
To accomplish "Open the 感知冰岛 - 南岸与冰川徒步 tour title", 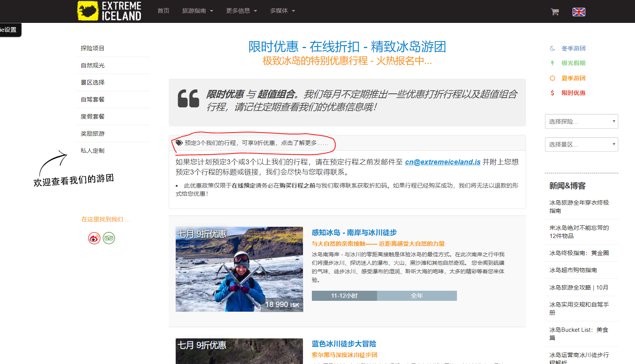I will coord(354,233).
